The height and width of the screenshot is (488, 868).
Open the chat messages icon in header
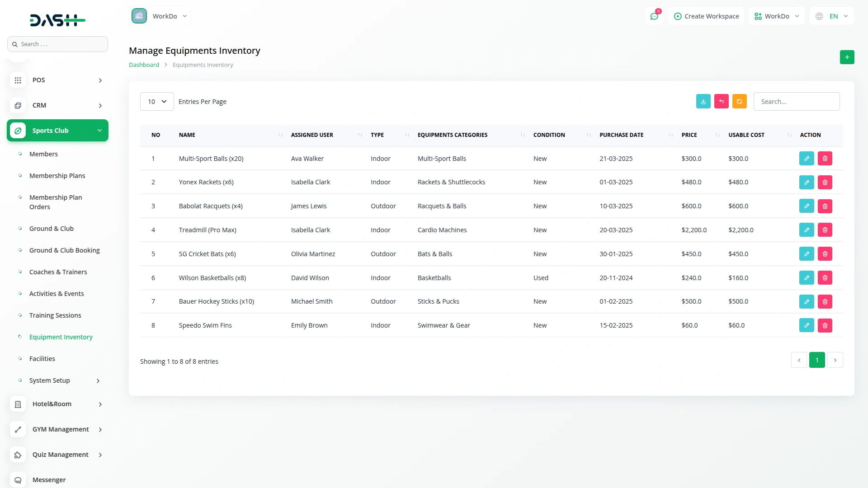click(654, 16)
